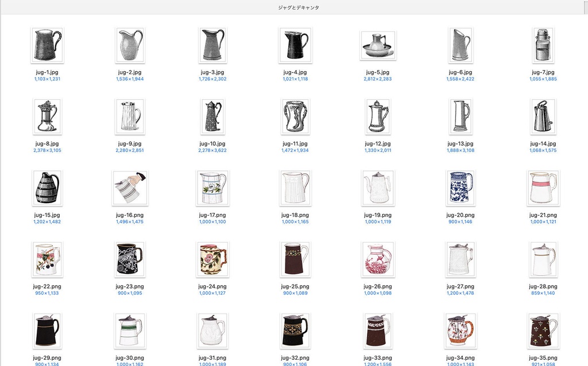Select the jug-15.jpg barrel jug image
Screen dimensions: 588x366
[x=47, y=188]
